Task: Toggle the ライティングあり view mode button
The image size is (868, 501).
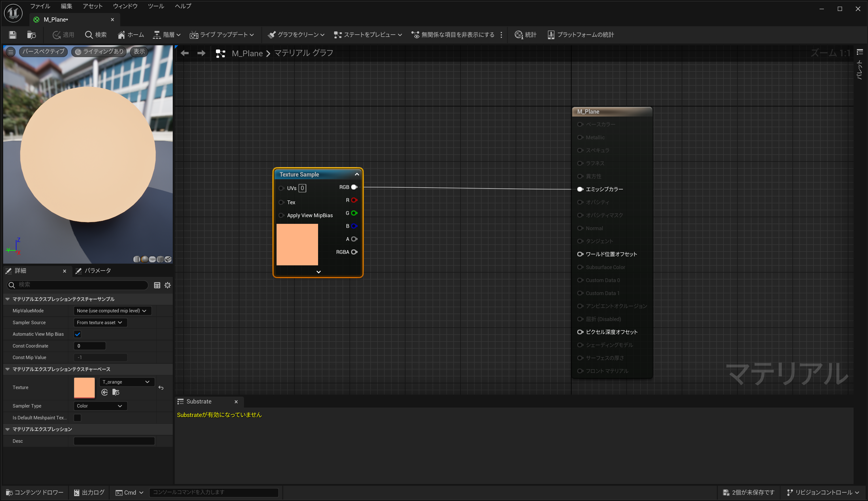Action: [x=99, y=52]
